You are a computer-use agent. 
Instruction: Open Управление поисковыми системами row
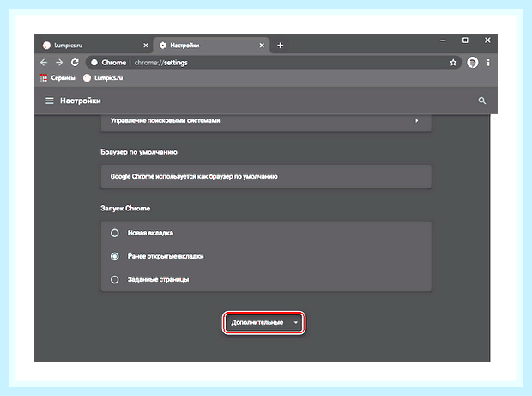[266, 121]
